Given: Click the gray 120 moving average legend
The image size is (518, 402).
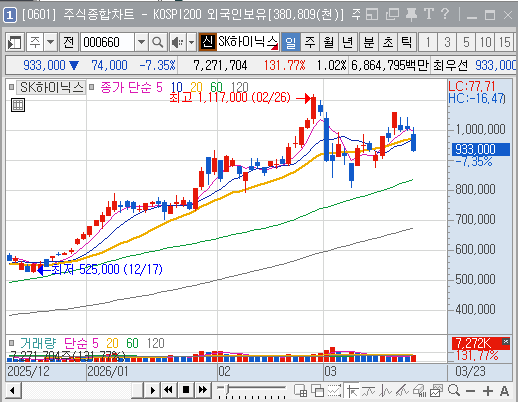Looking at the screenshot, I should (x=240, y=87).
